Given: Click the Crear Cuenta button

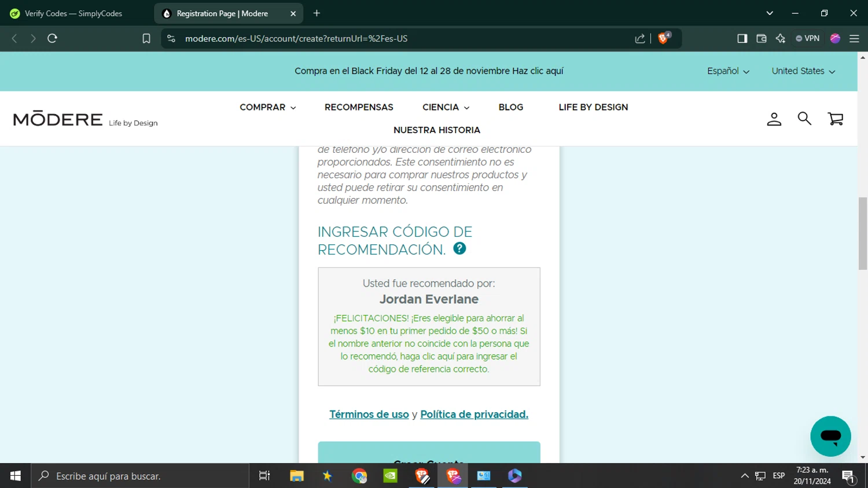Looking at the screenshot, I should pos(429,453).
